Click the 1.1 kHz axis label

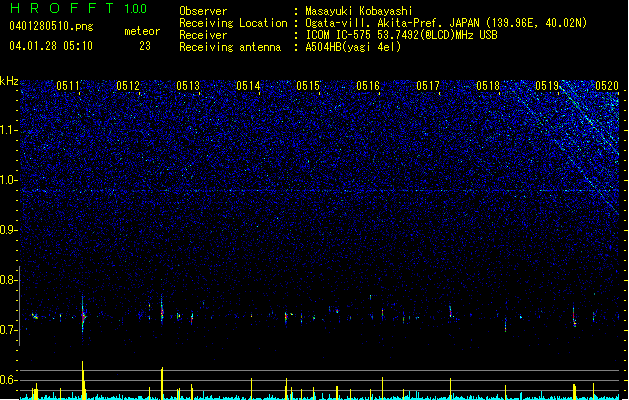pyautogui.click(x=9, y=130)
